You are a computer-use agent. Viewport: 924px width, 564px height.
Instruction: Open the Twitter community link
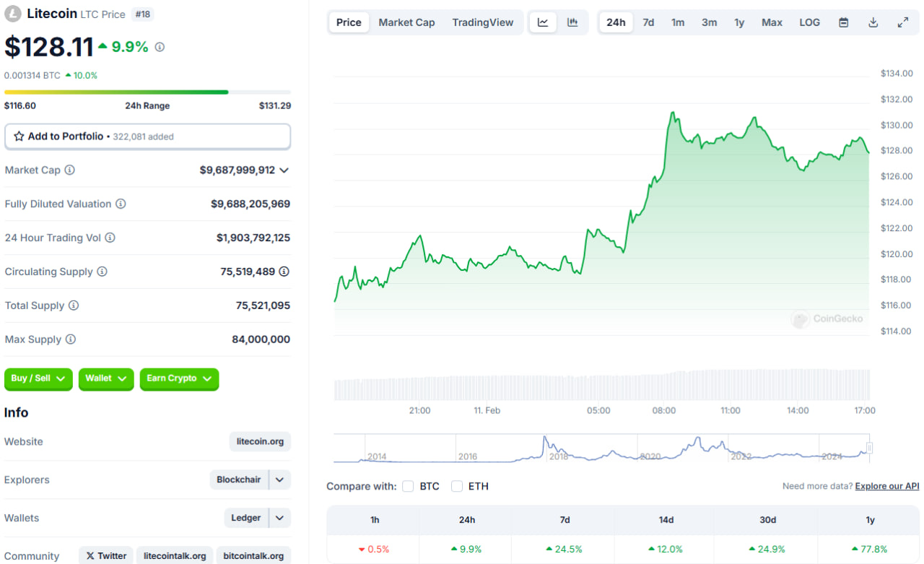click(105, 556)
